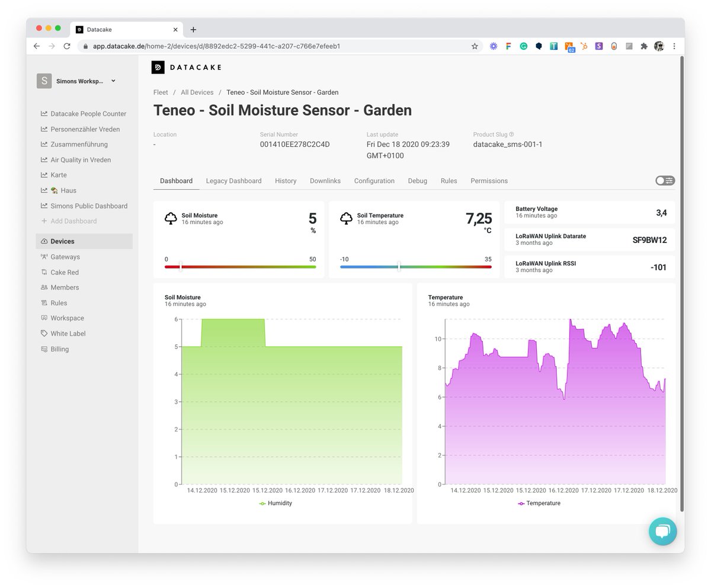Viewport: 711px width, 588px height.
Task: Open the History tab
Action: click(x=286, y=181)
